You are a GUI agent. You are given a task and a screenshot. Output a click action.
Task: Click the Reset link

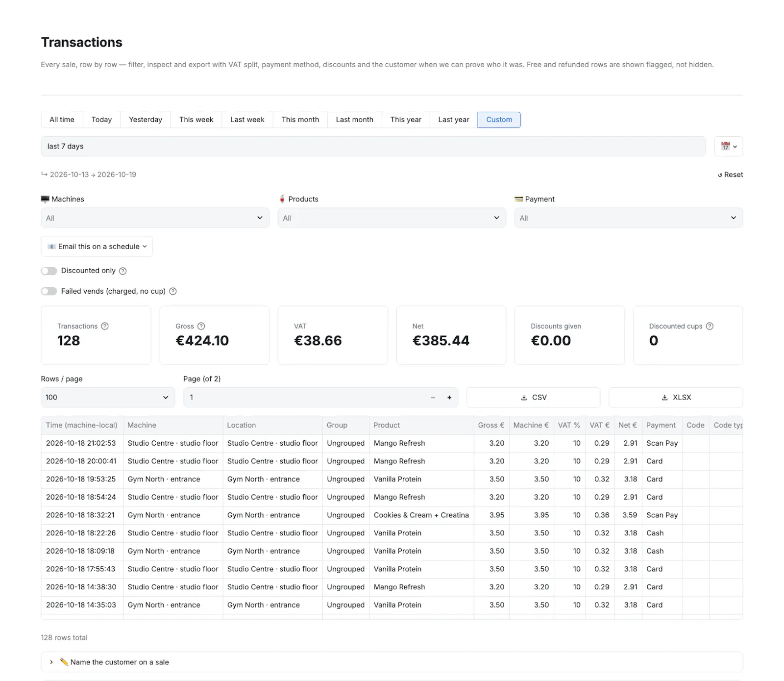[x=730, y=175]
